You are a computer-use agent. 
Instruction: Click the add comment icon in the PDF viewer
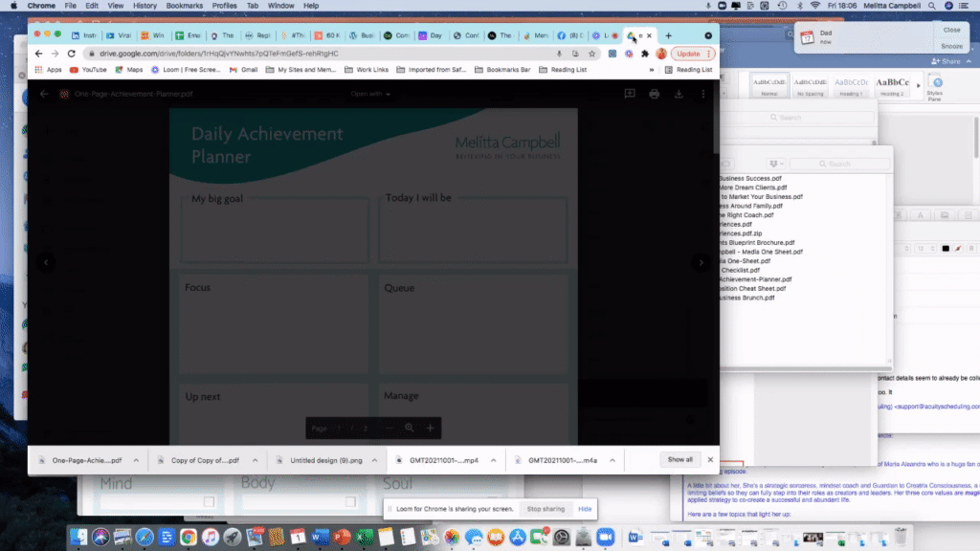point(631,94)
